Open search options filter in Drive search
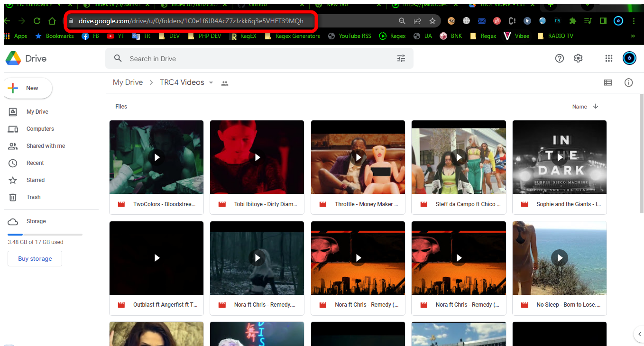The image size is (644, 346). coord(401,58)
